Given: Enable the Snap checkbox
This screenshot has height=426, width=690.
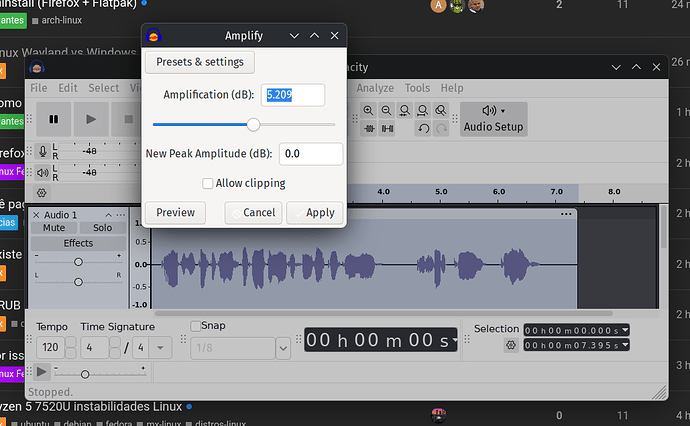Looking at the screenshot, I should pyautogui.click(x=195, y=326).
